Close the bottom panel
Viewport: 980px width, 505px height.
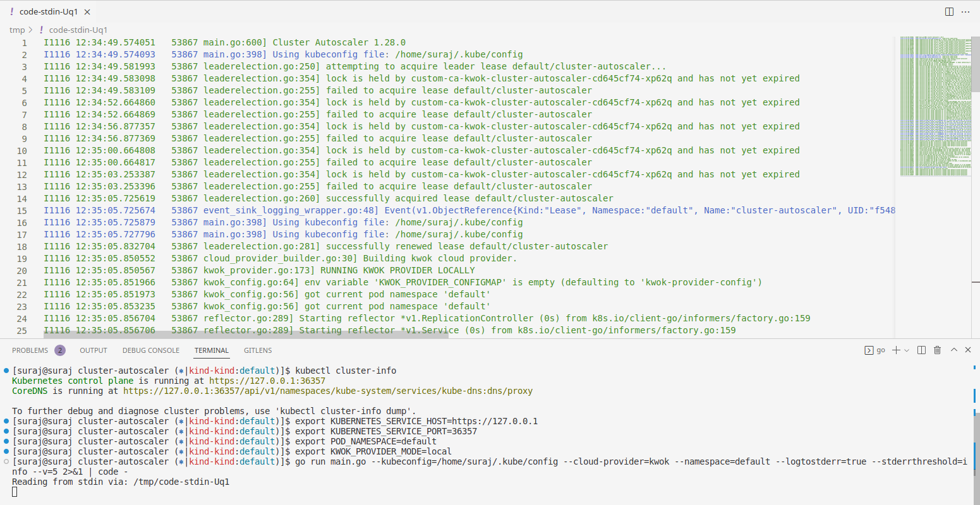(968, 350)
